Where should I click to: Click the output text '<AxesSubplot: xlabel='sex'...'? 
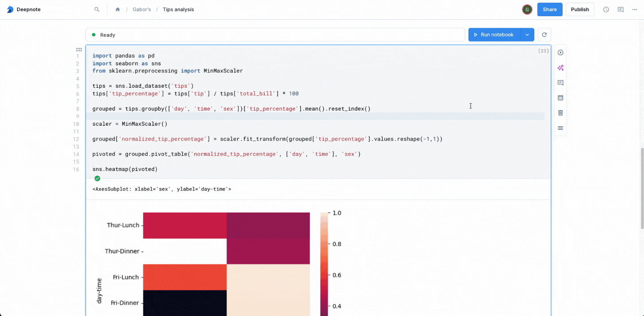pos(162,189)
